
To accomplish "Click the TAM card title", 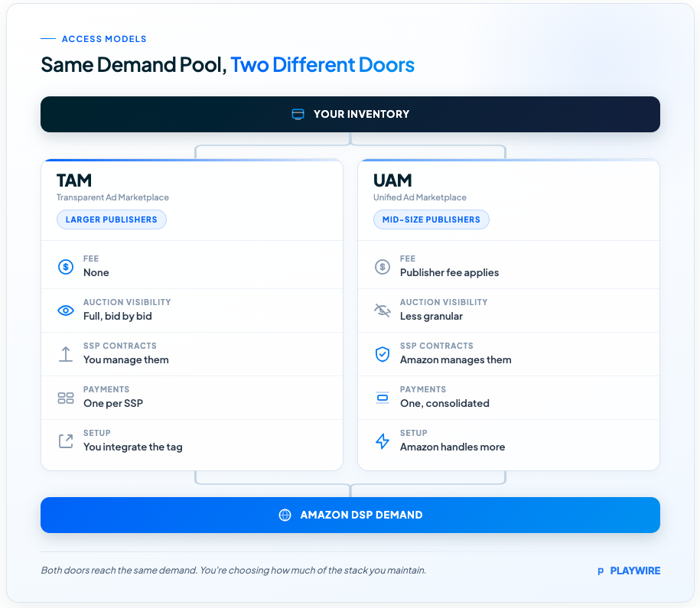I will [74, 180].
